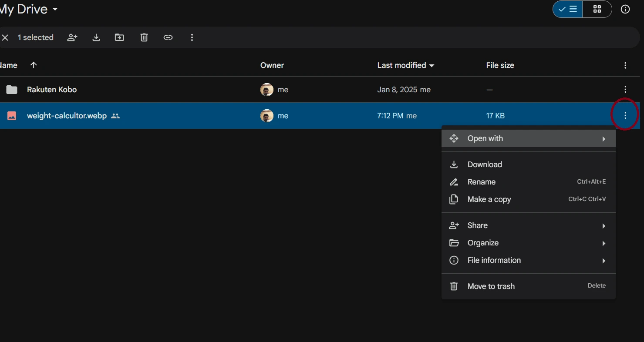The height and width of the screenshot is (342, 644).
Task: Toggle sort direction on Name column
Action: pyautogui.click(x=34, y=65)
